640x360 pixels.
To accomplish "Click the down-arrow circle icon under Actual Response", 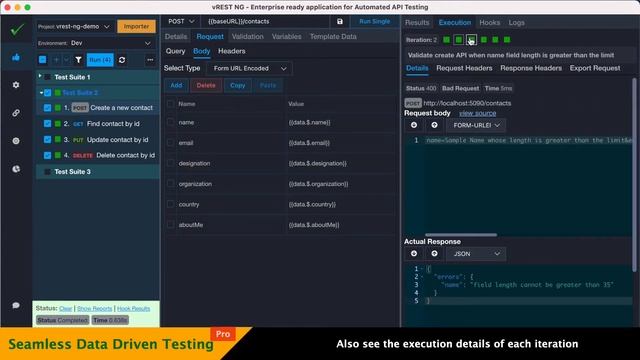I will (414, 254).
